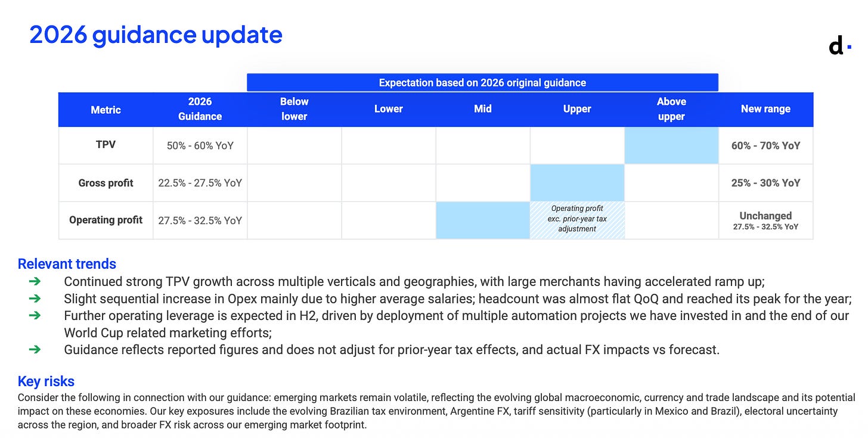Click the '2026 Guidance' column header
The image size is (868, 438).
click(x=200, y=109)
